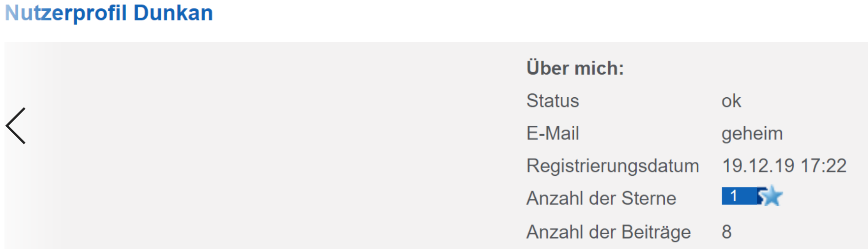868x249 pixels.
Task: Click the word Sterne in the star row
Action: pyautogui.click(x=649, y=198)
